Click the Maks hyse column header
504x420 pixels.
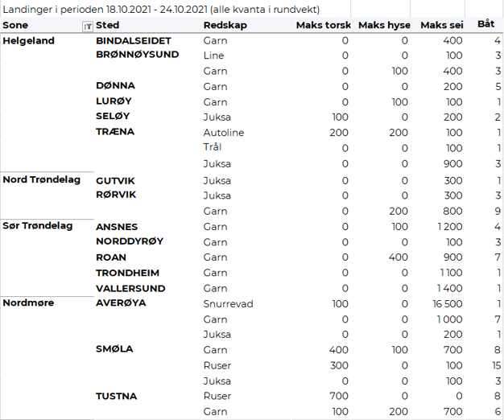382,26
